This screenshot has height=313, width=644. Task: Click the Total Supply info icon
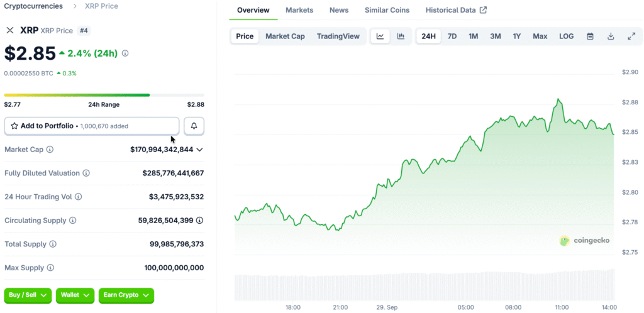click(53, 244)
